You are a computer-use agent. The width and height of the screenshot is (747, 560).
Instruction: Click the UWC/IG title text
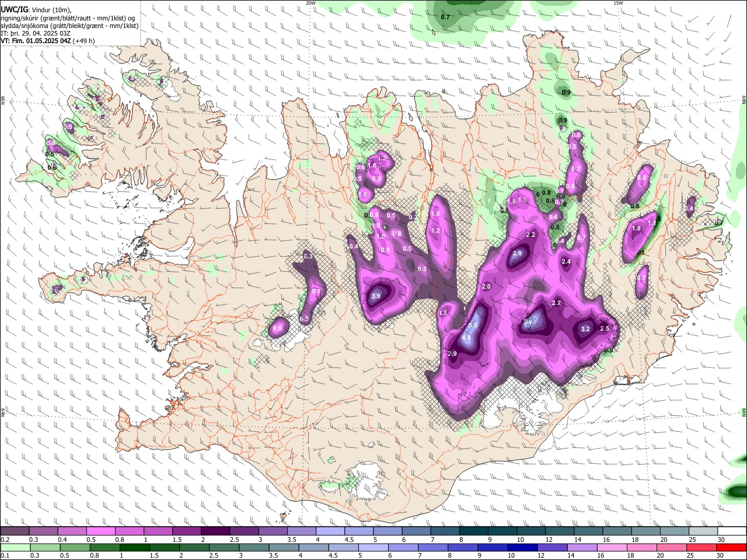(14, 10)
